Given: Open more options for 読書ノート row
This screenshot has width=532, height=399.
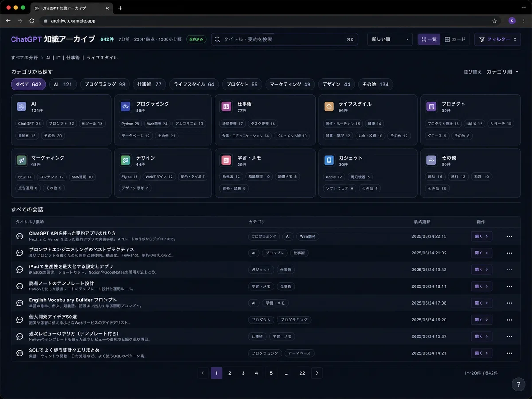Looking at the screenshot, I should (x=509, y=286).
